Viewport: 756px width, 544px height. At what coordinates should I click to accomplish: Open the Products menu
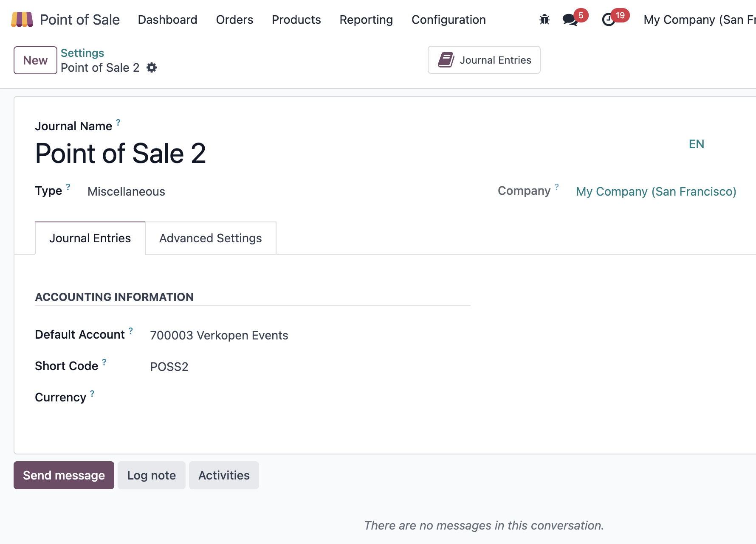pos(296,20)
